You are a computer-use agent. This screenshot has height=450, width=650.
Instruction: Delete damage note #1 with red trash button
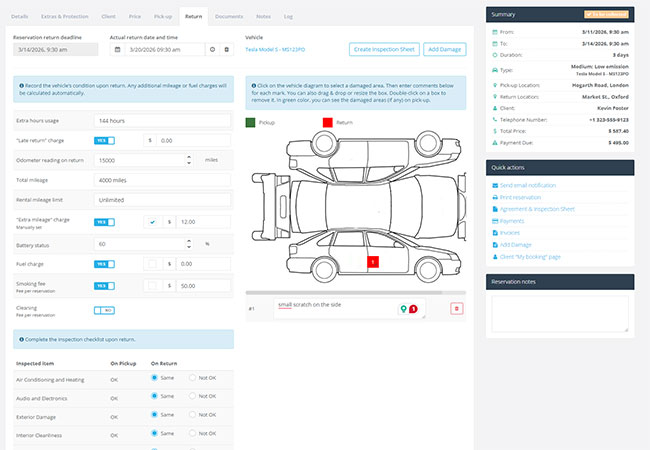pyautogui.click(x=456, y=309)
